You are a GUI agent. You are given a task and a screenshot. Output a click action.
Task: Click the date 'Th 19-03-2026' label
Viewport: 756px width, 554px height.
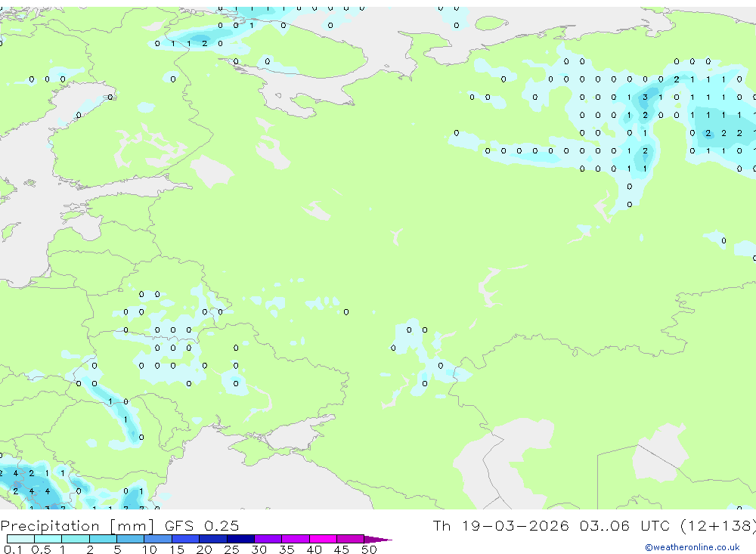click(x=500, y=525)
